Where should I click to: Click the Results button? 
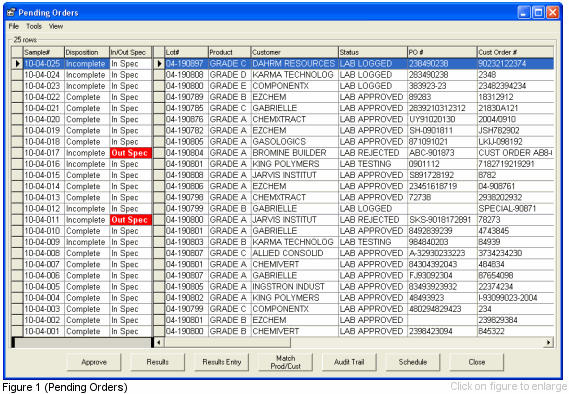coord(157,362)
